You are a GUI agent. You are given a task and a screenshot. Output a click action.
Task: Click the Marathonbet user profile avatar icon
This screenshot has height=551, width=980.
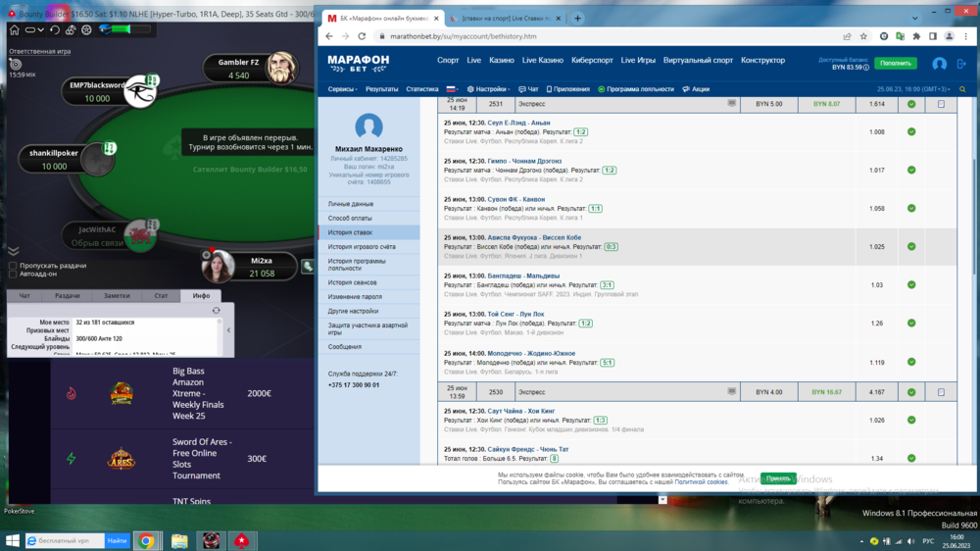(x=939, y=64)
